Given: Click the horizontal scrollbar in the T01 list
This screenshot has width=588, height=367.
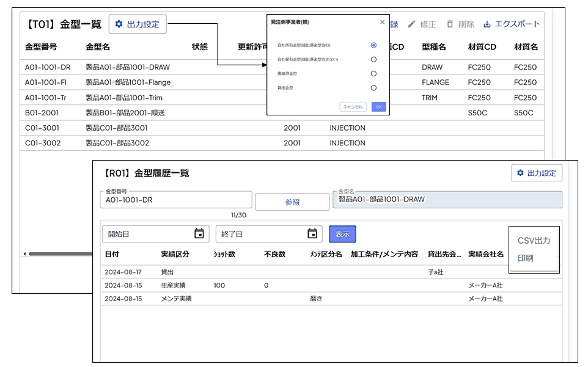Looking at the screenshot, I should point(60,254).
